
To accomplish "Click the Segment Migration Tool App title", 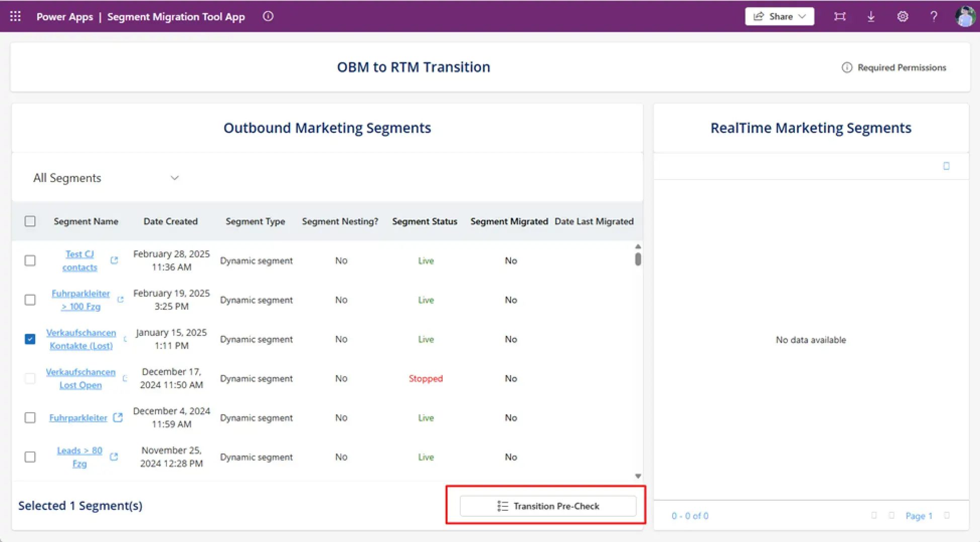I will coord(176,17).
